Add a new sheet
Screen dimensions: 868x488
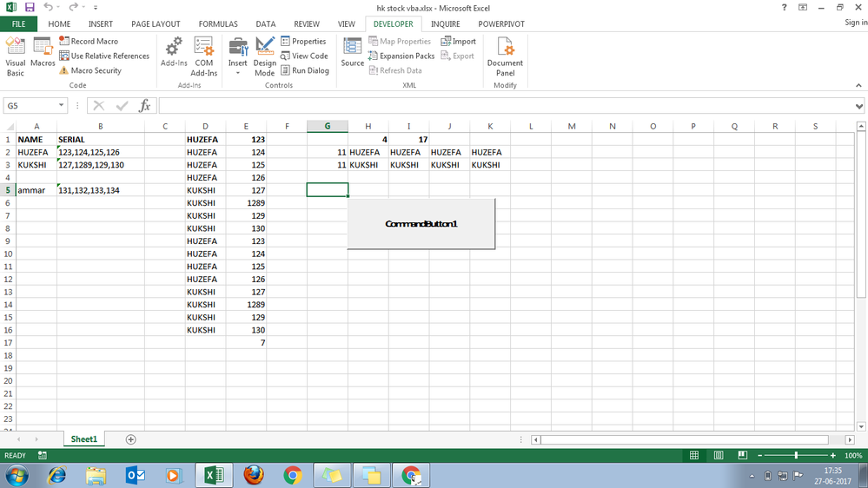coord(130,439)
